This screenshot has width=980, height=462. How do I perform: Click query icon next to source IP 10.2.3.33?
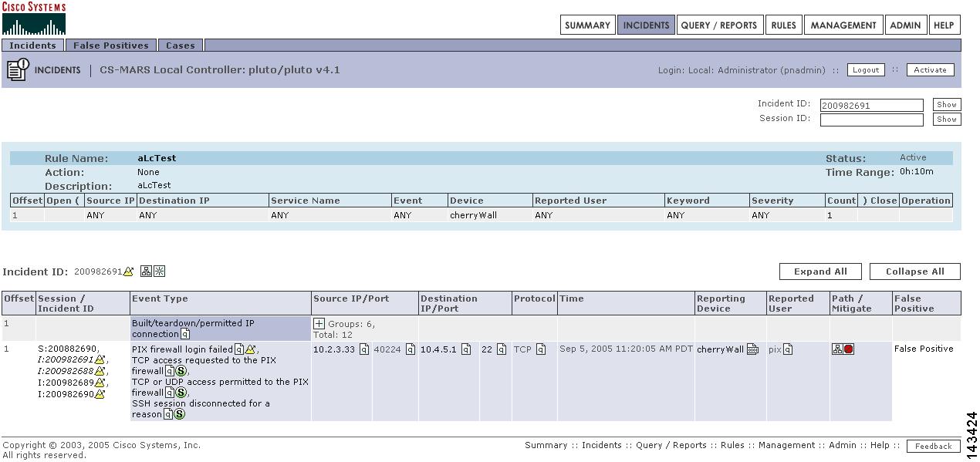pos(364,349)
